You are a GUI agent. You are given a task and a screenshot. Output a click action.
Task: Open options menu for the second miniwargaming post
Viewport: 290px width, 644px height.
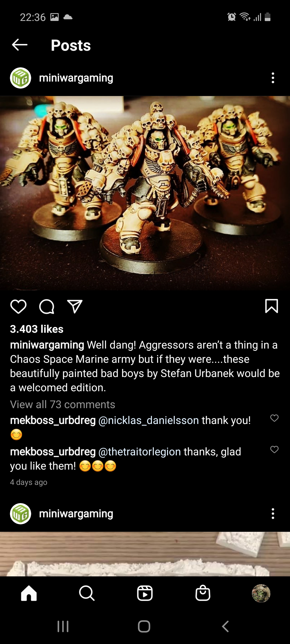pos(273,514)
